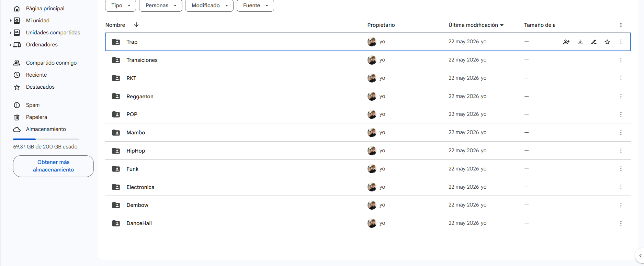Select the Electronica folder name
Viewport: 644px width, 266px height.
pyautogui.click(x=140, y=187)
